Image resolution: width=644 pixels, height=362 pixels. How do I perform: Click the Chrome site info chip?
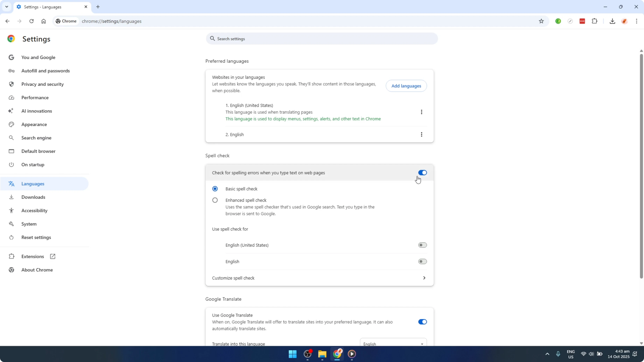(66, 21)
